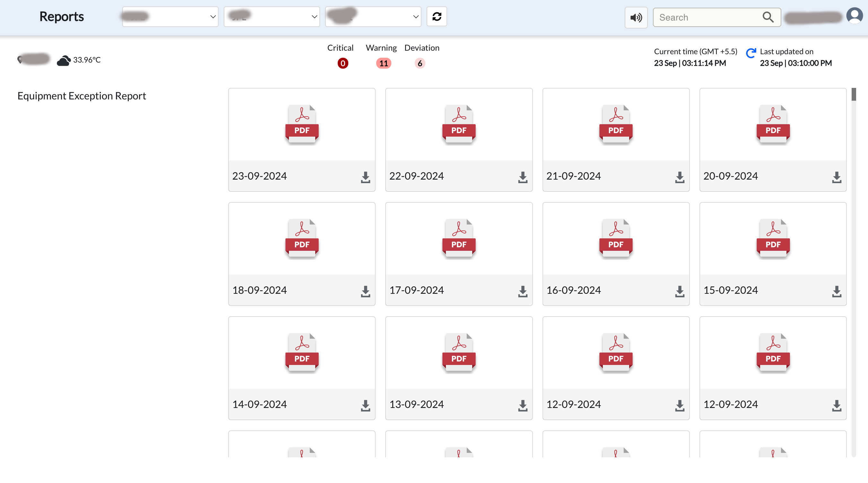The image size is (868, 483).
Task: Download the 14-09-2024 report
Action: pyautogui.click(x=365, y=405)
